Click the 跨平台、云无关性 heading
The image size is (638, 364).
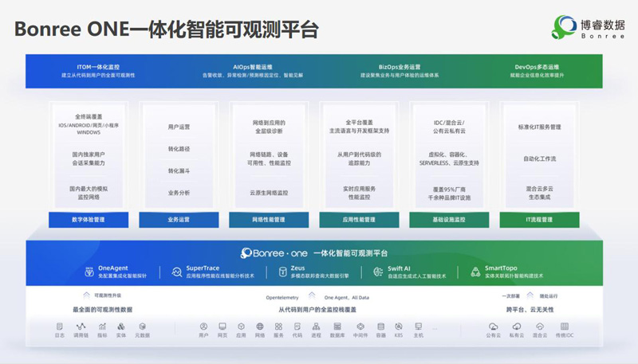click(530, 310)
